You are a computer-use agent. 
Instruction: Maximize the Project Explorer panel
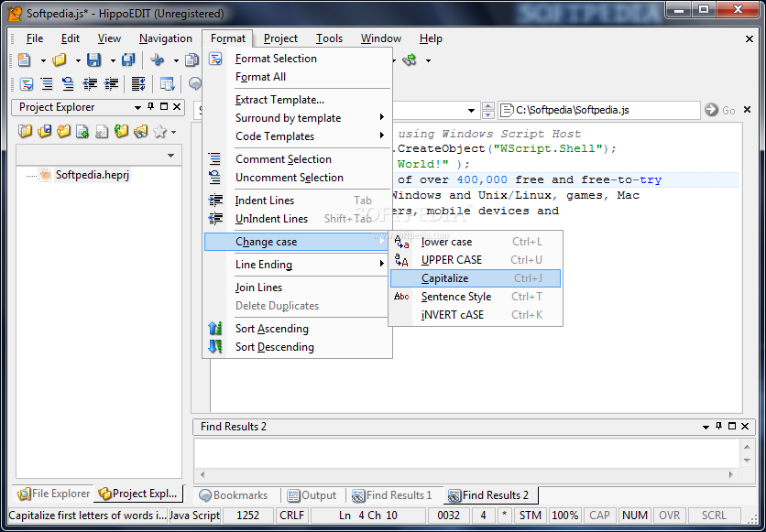164,106
